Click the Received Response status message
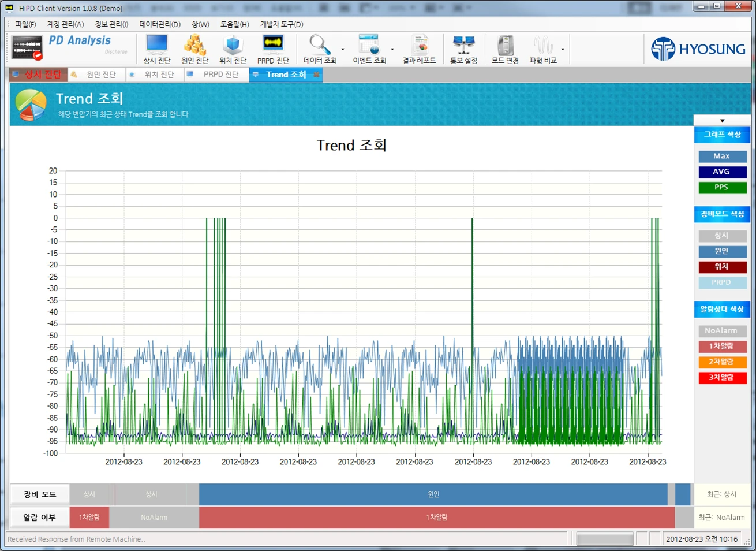Viewport: 756px width, 551px height. tap(76, 539)
